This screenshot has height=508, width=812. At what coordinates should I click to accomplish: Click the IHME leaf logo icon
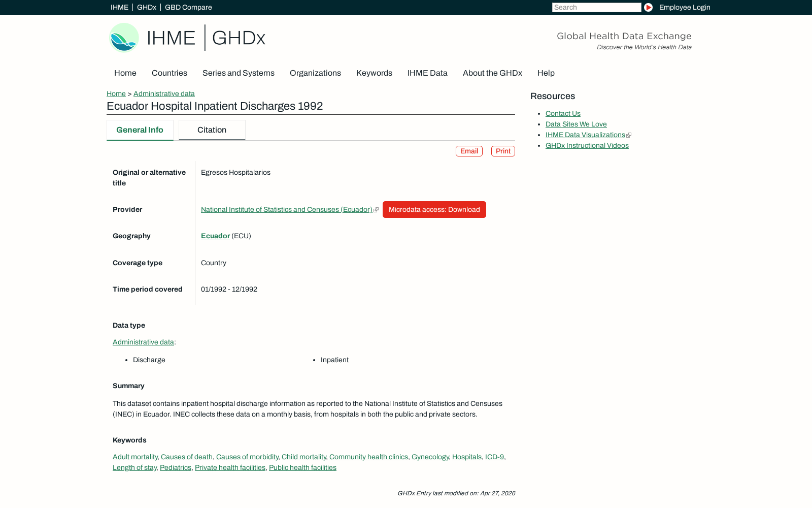pos(124,38)
